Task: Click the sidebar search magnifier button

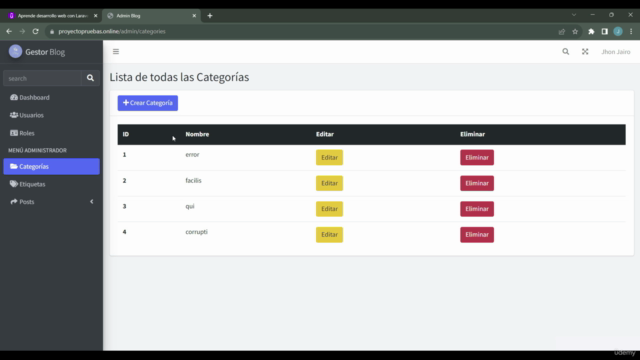Action: click(90, 78)
